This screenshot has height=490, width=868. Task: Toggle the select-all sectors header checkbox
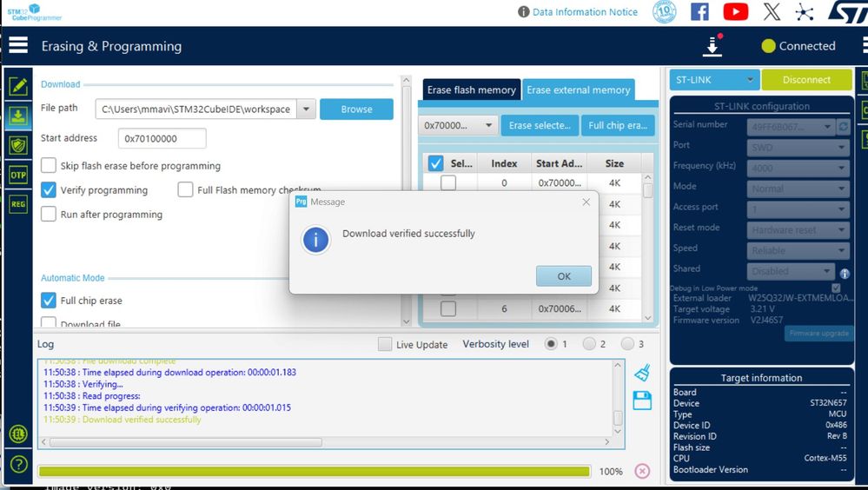(435, 163)
